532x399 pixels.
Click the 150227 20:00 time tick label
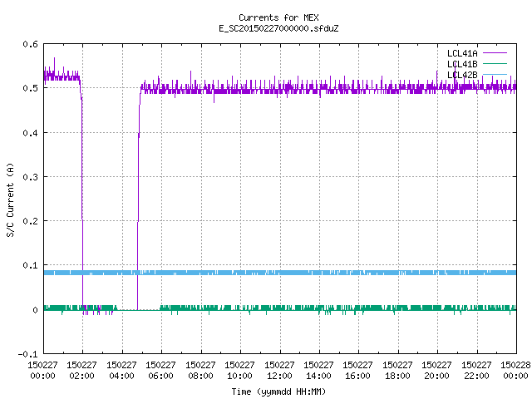pos(437,371)
